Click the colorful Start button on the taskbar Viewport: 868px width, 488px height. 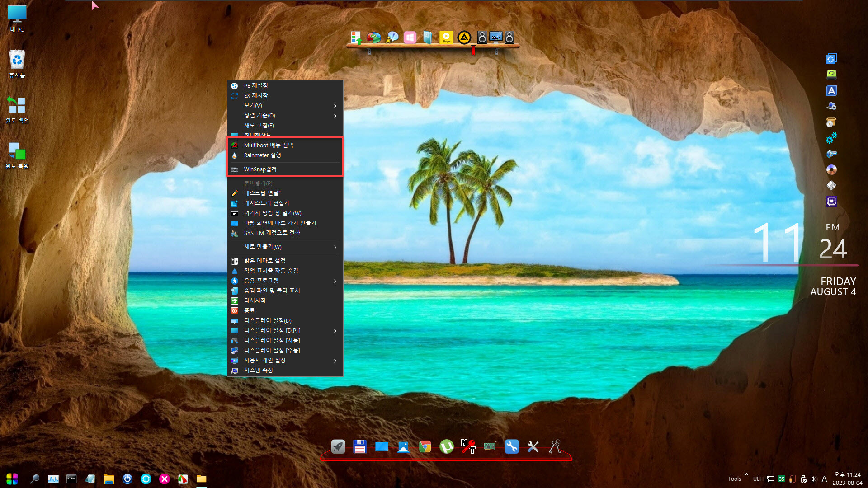click(12, 479)
